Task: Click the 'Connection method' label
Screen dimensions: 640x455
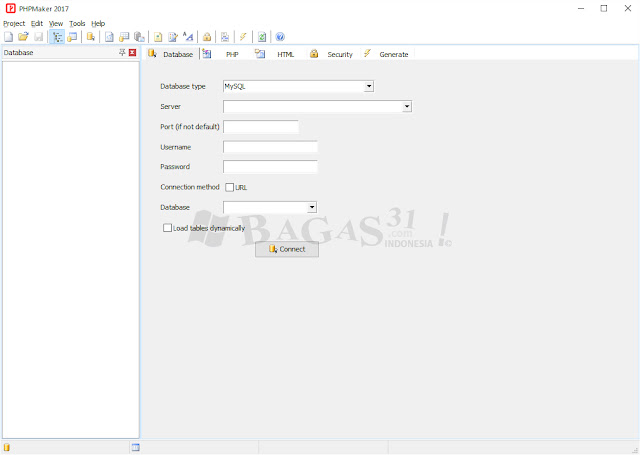Action: coord(190,187)
